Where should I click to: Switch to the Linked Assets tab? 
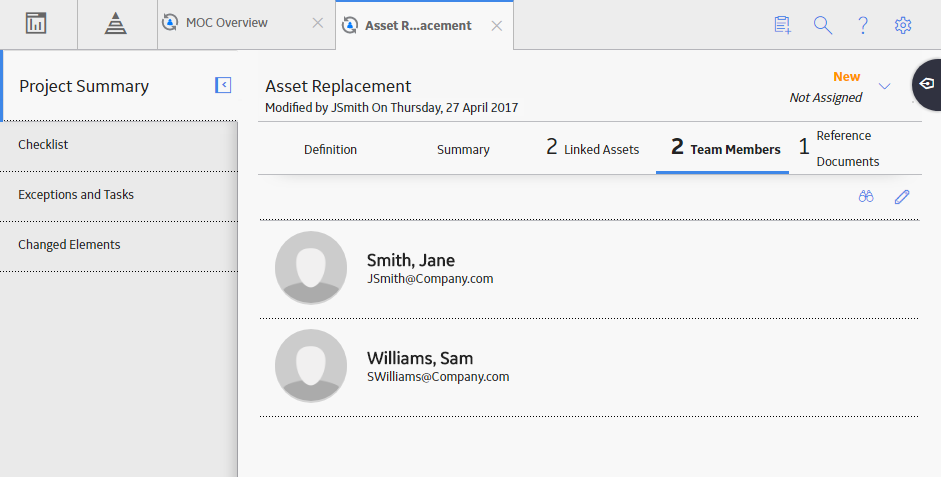pos(592,149)
